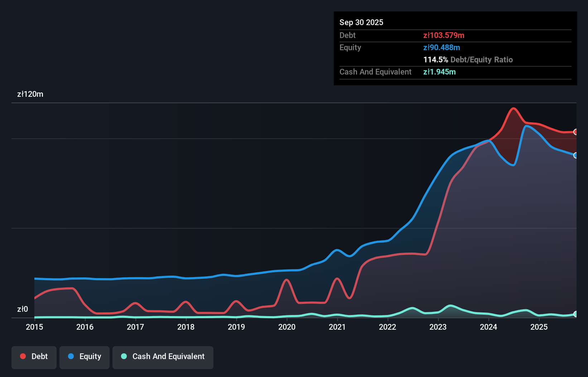Viewport: 588px width, 377px height.
Task: Click the Cash line endpoint marker
Action: 575,315
